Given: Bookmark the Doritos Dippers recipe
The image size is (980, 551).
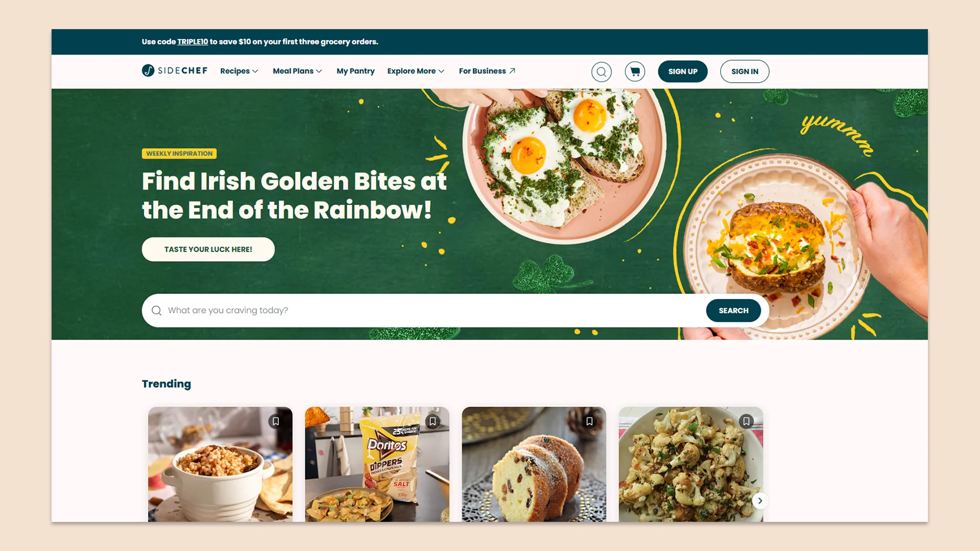Looking at the screenshot, I should pos(432,421).
